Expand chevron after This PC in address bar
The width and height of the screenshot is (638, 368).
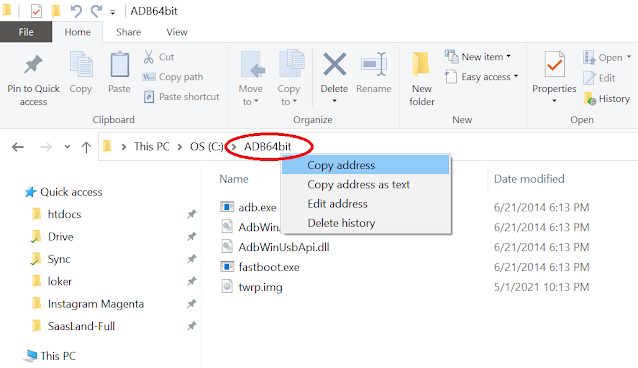pyautogui.click(x=179, y=147)
